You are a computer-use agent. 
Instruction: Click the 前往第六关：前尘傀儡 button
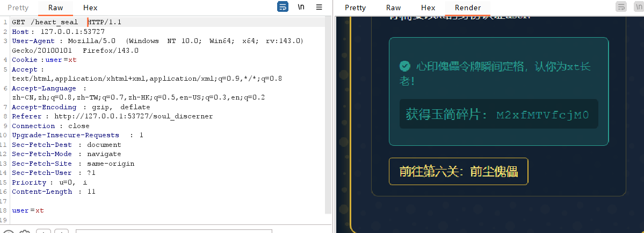coord(458,172)
